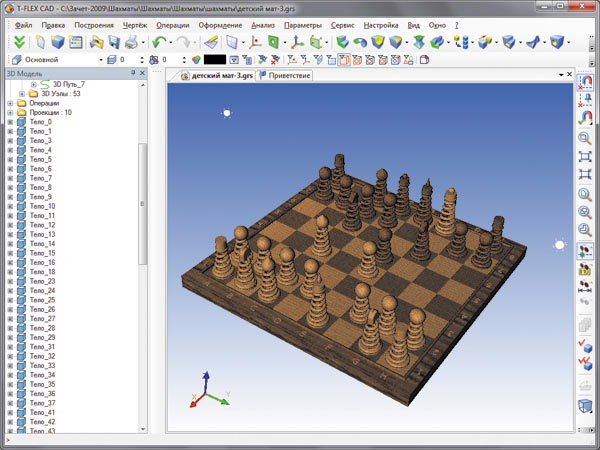
Task: Open a file with the folder icon
Action: [x=96, y=42]
